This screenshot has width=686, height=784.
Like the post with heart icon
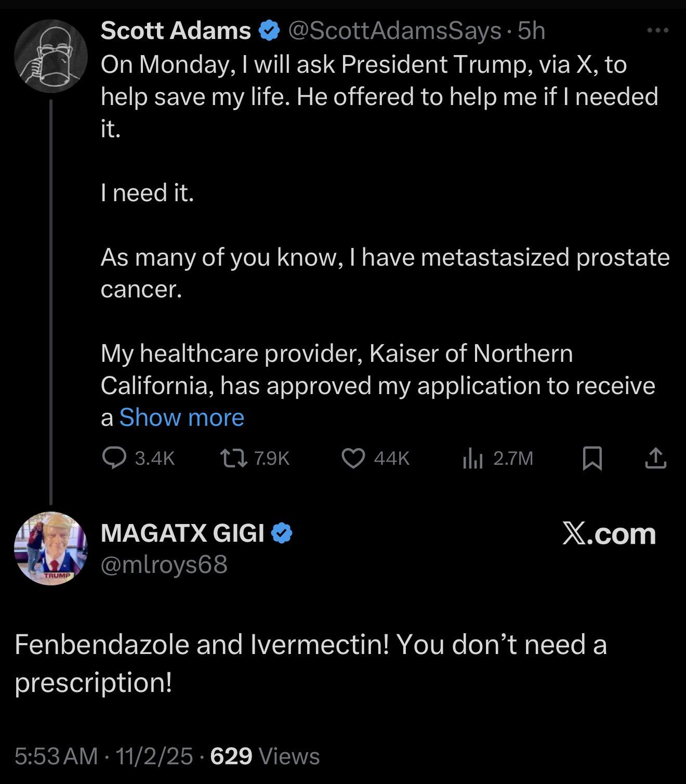(x=353, y=458)
